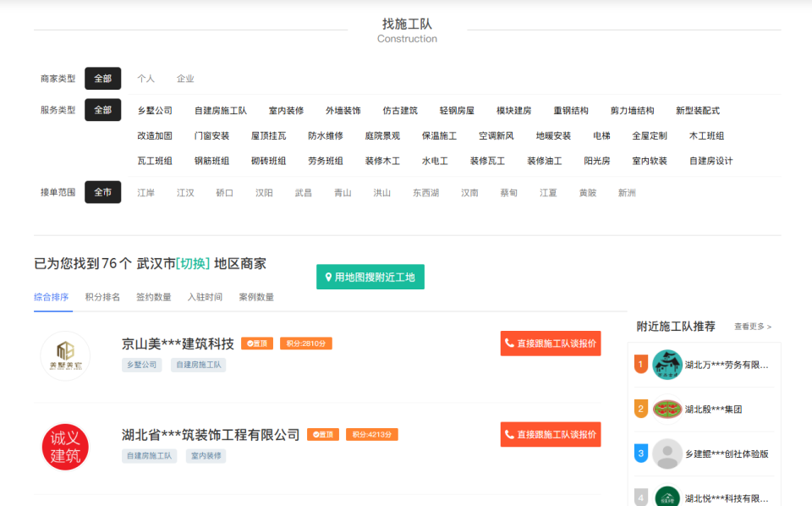Filter service area to 武昌
812x506 pixels.
click(303, 193)
